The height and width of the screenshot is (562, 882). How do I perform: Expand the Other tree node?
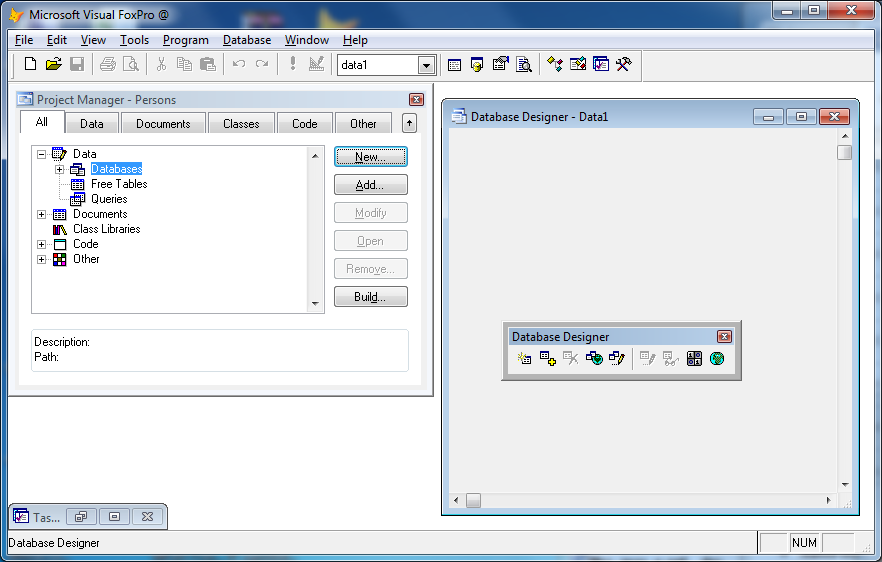(41, 259)
